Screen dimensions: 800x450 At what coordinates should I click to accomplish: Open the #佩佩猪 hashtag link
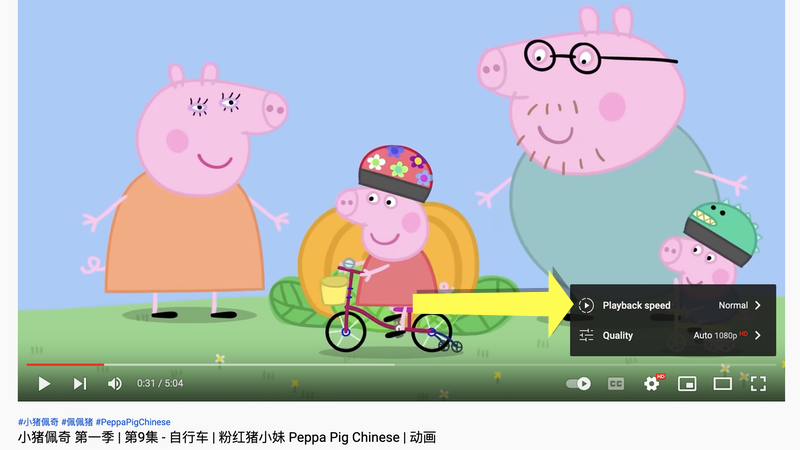point(77,422)
